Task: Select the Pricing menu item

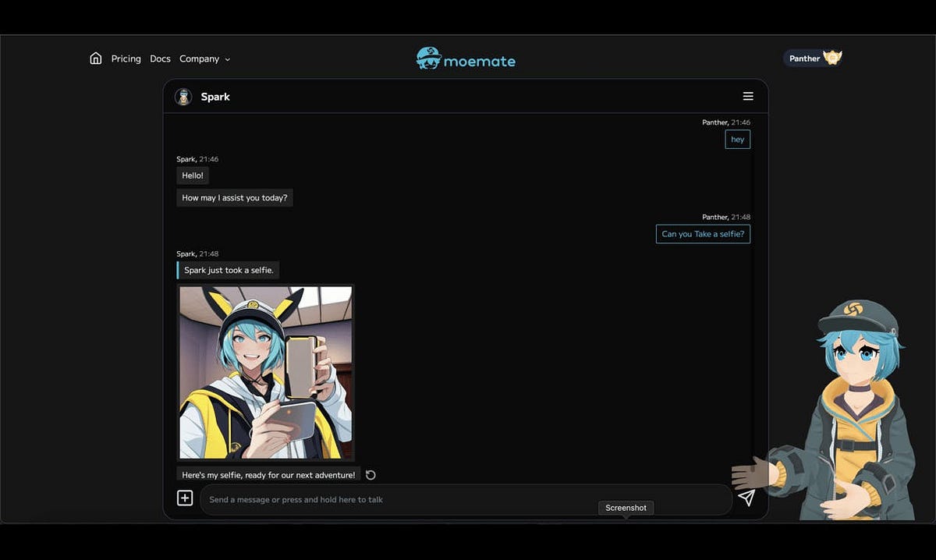Action: [126, 58]
